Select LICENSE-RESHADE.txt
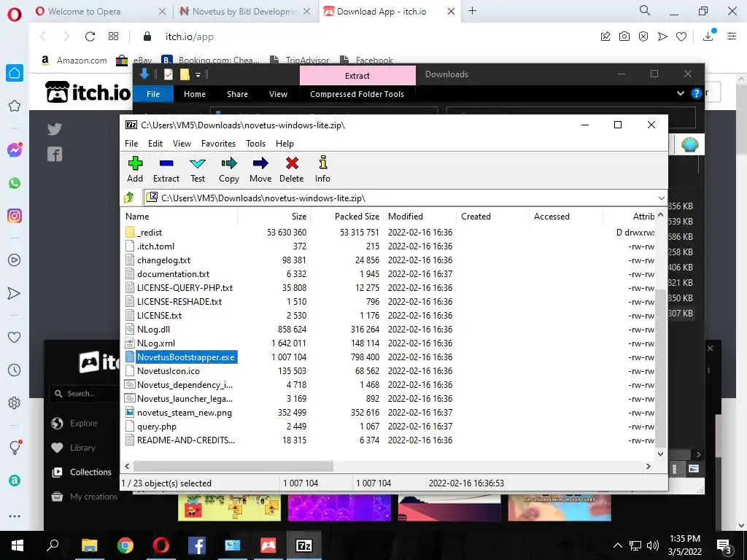This screenshot has width=747, height=560. click(179, 301)
